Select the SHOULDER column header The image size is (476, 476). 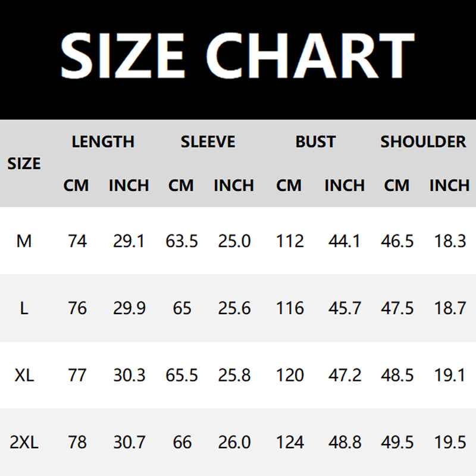coord(423,142)
